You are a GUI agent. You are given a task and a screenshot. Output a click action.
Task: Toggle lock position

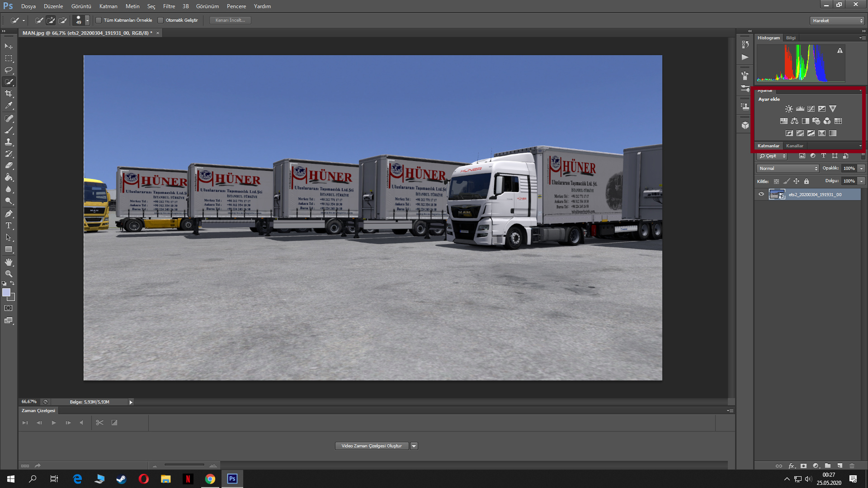(797, 182)
